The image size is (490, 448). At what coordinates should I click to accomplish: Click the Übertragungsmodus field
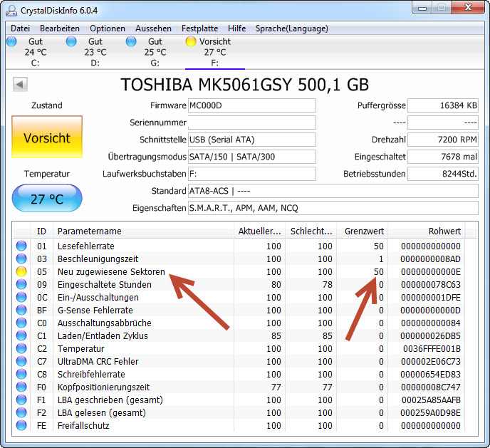pos(252,157)
